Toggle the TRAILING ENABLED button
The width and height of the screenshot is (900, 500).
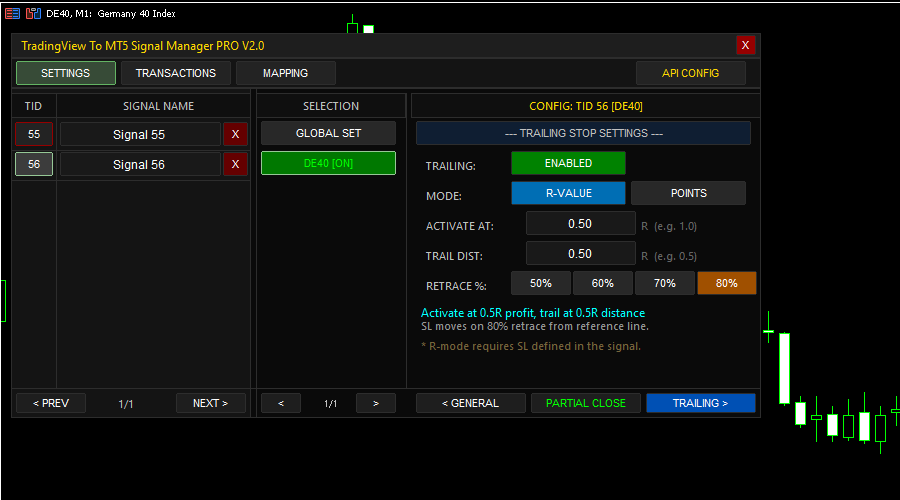point(568,163)
